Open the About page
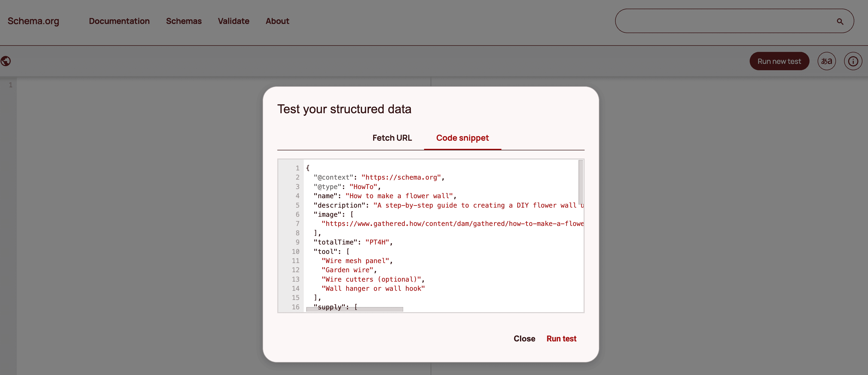The image size is (868, 375). (277, 21)
